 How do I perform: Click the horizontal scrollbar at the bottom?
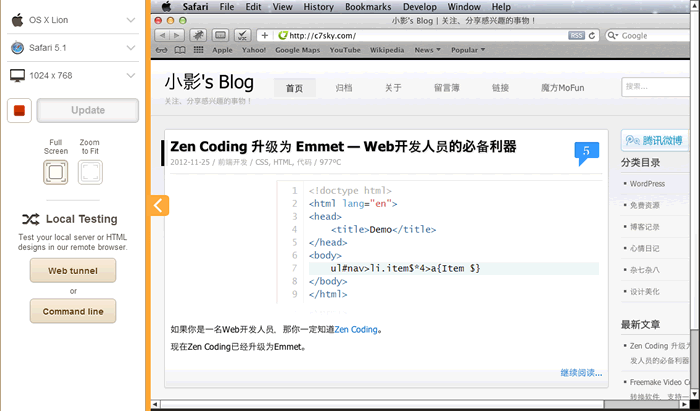click(421, 404)
